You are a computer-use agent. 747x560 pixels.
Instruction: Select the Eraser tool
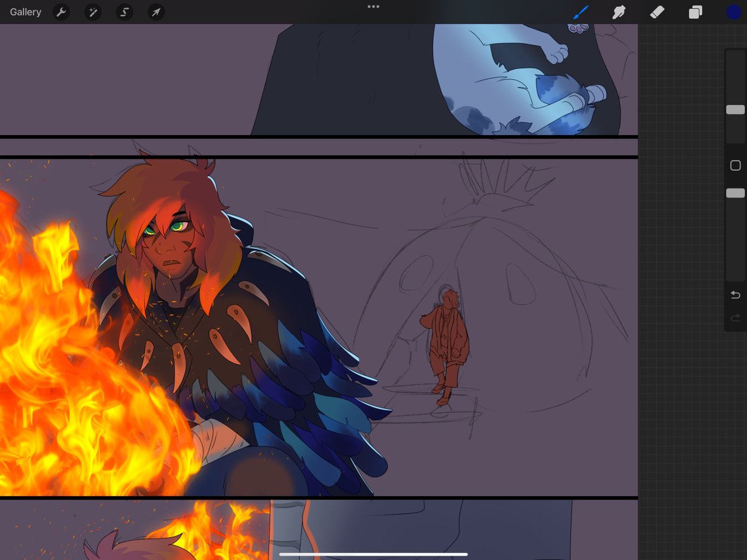(657, 12)
